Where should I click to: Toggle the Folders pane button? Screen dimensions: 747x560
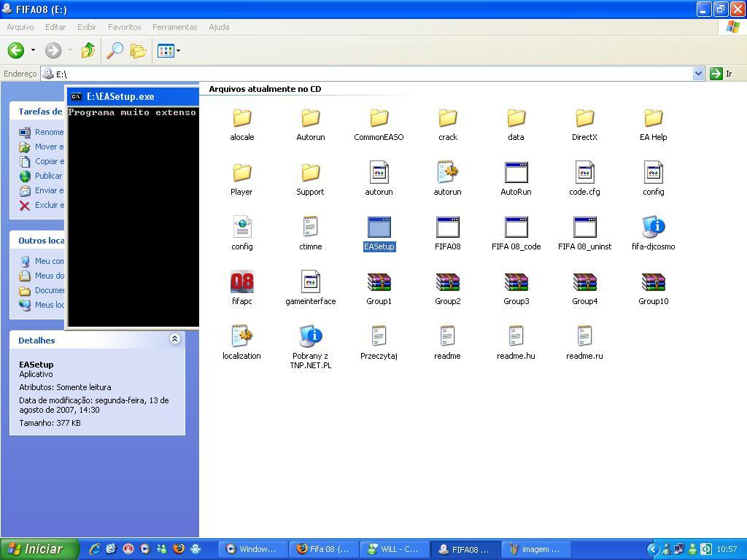coord(138,50)
